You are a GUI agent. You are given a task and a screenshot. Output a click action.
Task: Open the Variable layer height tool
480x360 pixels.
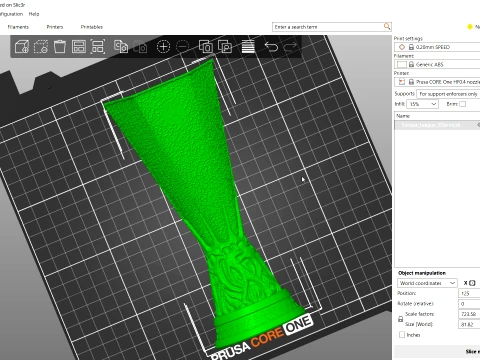click(x=248, y=47)
